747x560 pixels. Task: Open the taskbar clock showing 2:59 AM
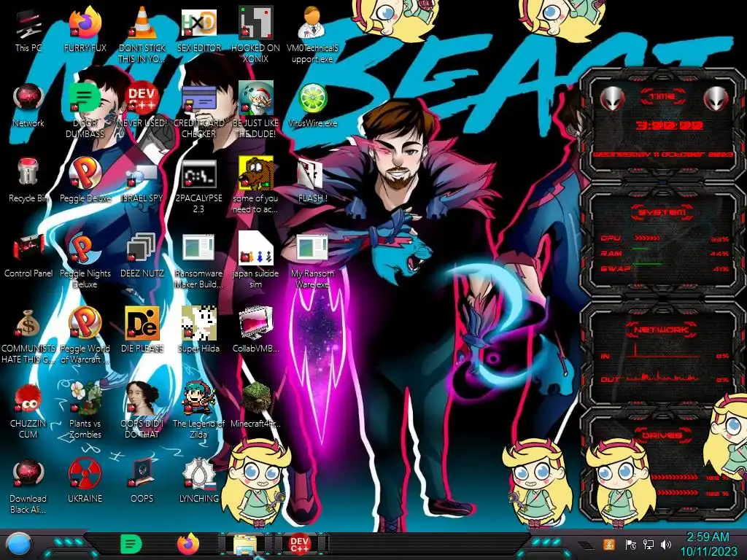(708, 544)
